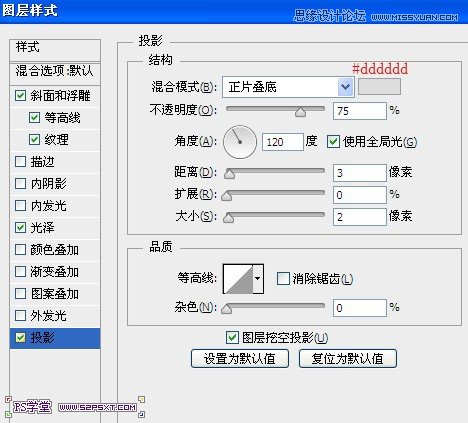Uncheck the 投影 style checkbox

(20, 338)
